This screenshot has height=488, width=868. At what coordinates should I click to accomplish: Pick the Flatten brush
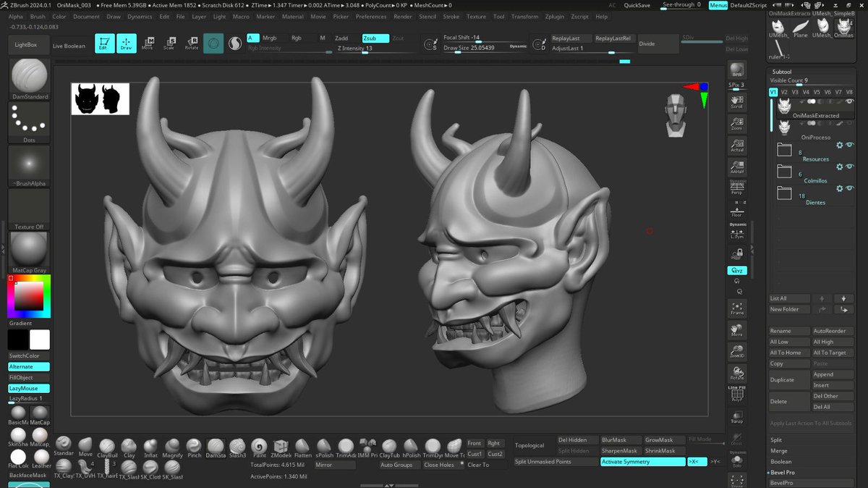(303, 447)
